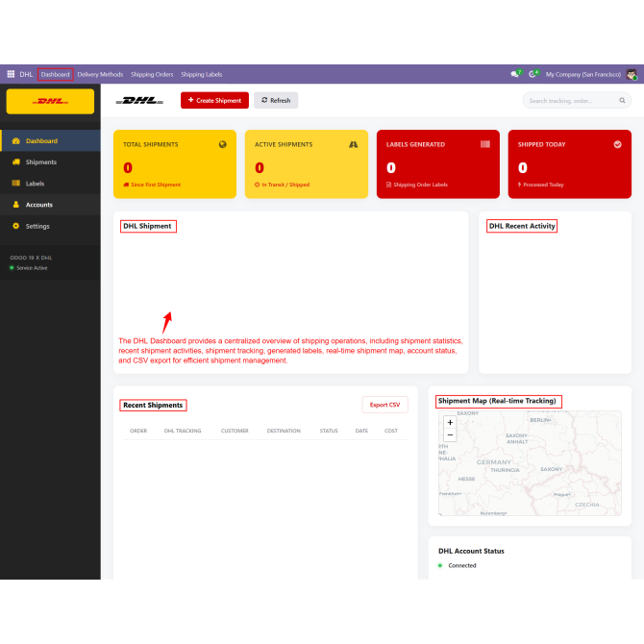Image resolution: width=644 pixels, height=644 pixels.
Task: Go to Dashboard in the sidebar
Action: (50, 141)
